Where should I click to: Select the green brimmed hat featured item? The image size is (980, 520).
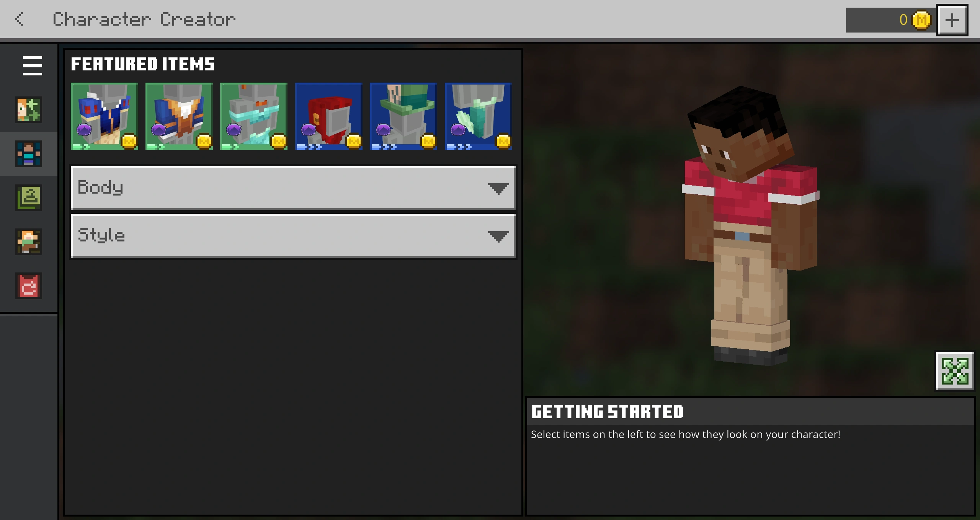pos(403,116)
